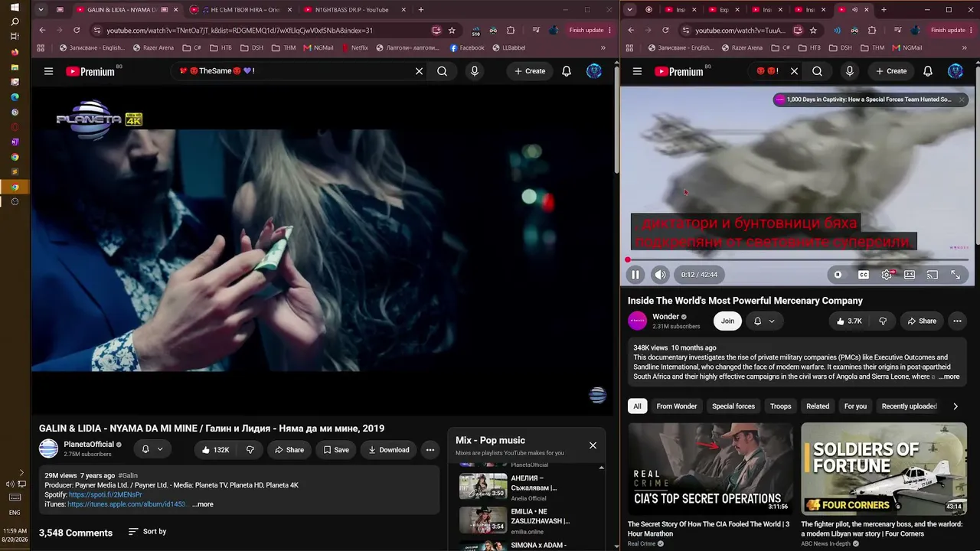Like the documentary video (3.7K)

[848, 321]
